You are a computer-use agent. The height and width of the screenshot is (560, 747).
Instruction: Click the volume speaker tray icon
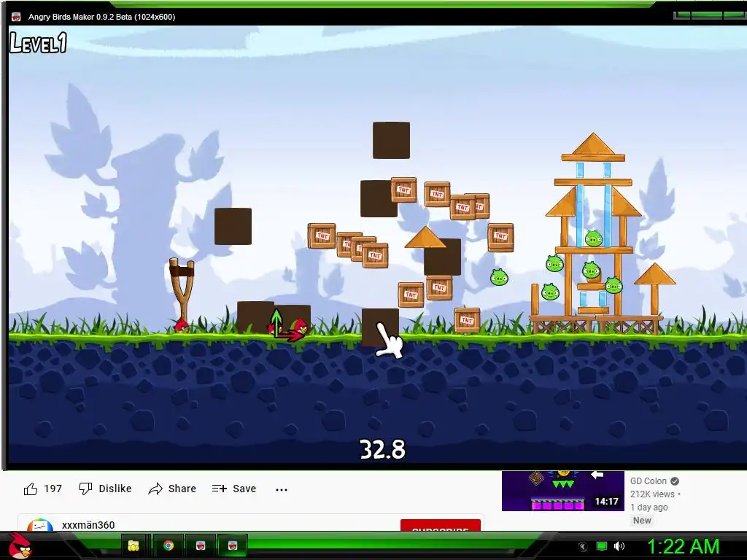(x=619, y=546)
